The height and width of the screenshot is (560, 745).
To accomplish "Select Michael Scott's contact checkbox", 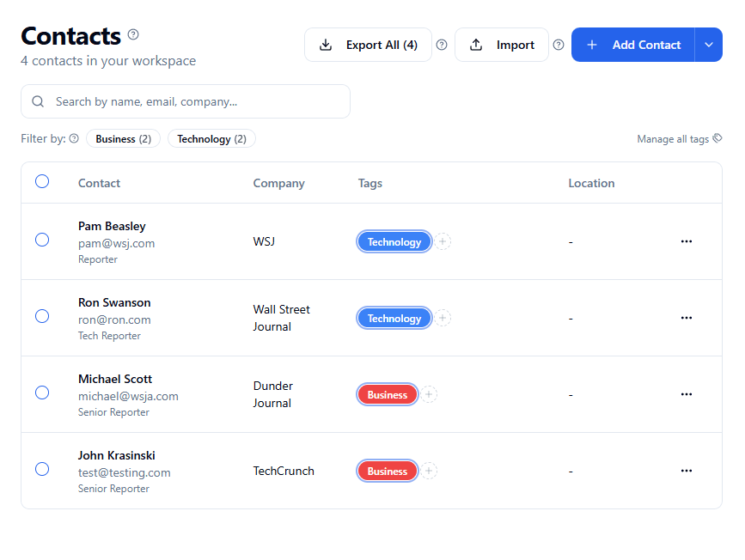I will pyautogui.click(x=42, y=393).
